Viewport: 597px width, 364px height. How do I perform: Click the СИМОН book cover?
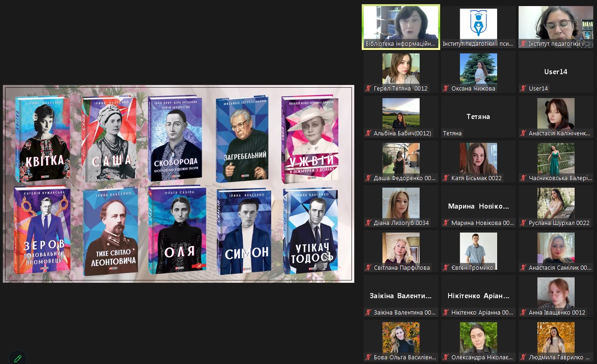(244, 231)
